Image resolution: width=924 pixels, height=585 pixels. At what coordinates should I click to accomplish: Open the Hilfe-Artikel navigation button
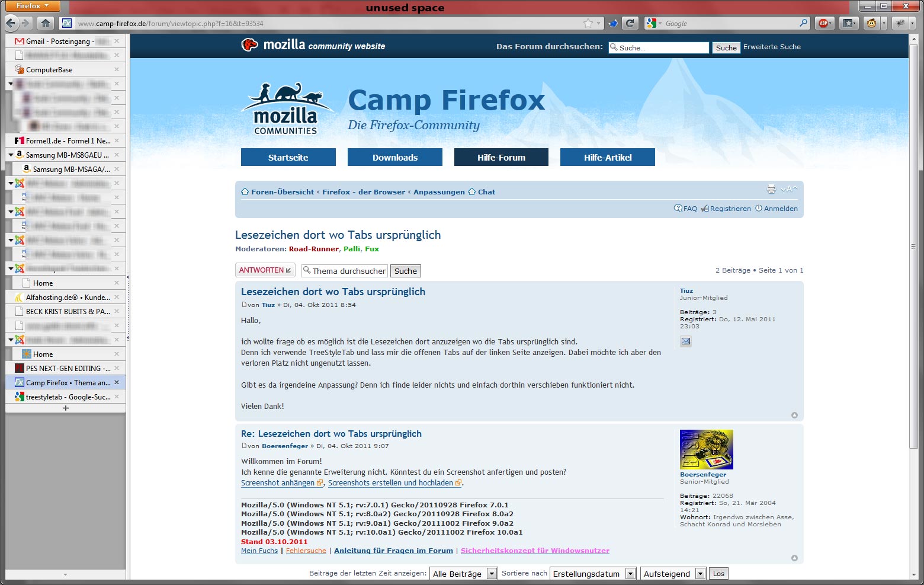(x=608, y=157)
